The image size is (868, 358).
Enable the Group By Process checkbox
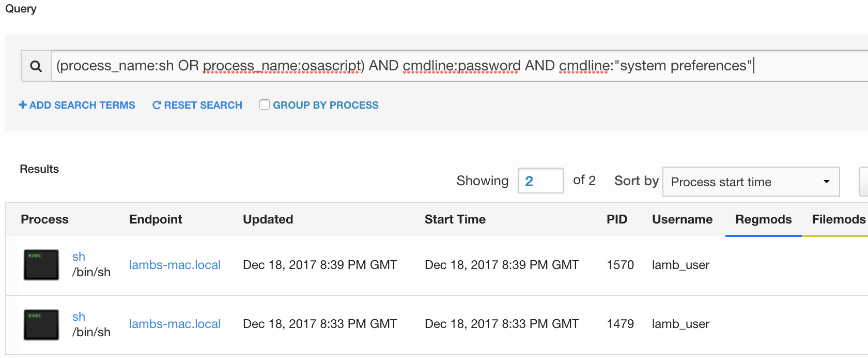click(265, 105)
